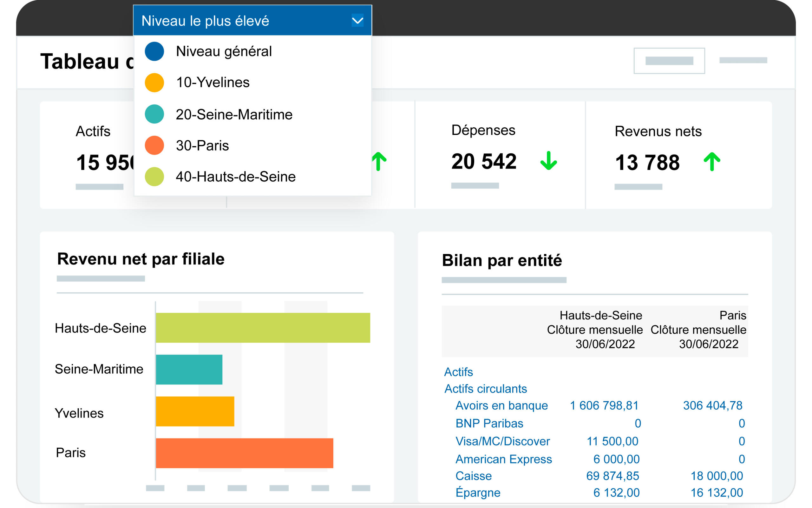The height and width of the screenshot is (508, 812).
Task: Click the Hauts-de-Seine Clôture mensuelle column header
Action: click(x=595, y=330)
